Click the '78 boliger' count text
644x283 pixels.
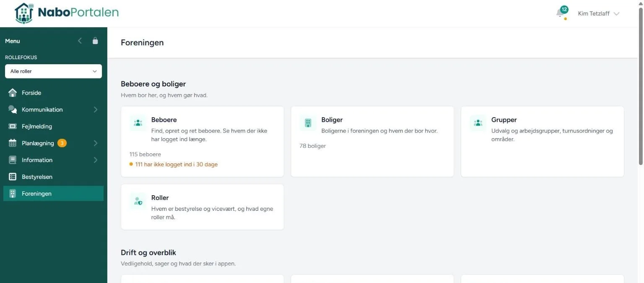[313, 146]
